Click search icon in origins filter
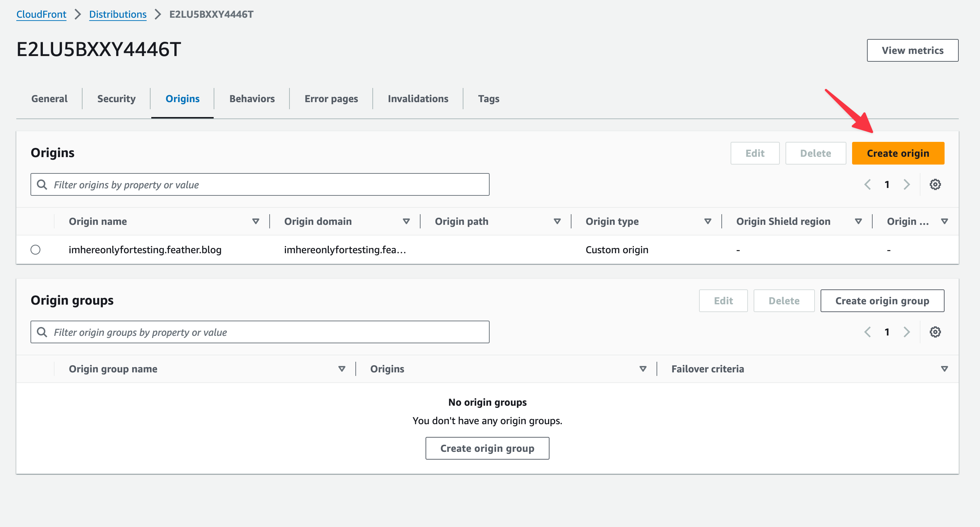The height and width of the screenshot is (527, 980). [42, 185]
